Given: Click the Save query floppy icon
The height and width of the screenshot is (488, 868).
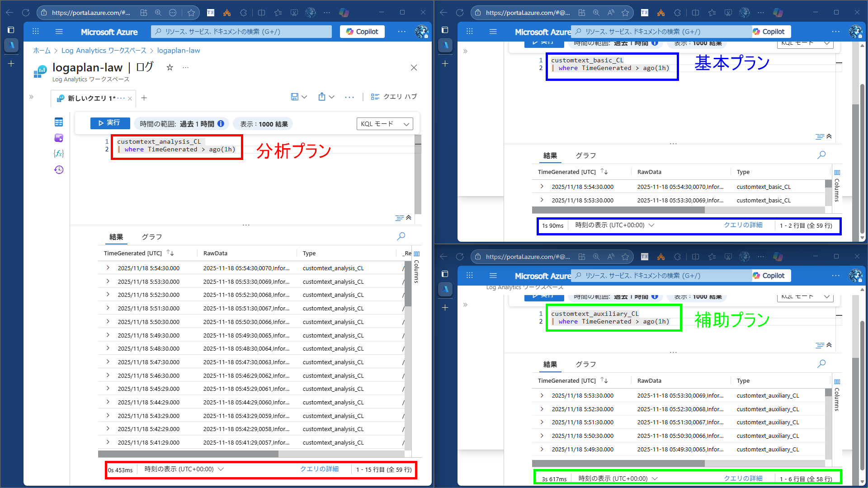Looking at the screenshot, I should pyautogui.click(x=294, y=97).
